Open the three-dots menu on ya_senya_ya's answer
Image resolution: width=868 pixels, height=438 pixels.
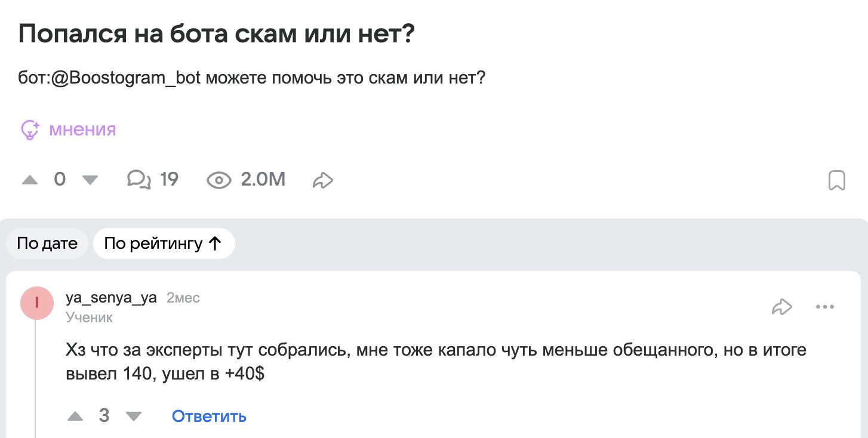coord(824,307)
